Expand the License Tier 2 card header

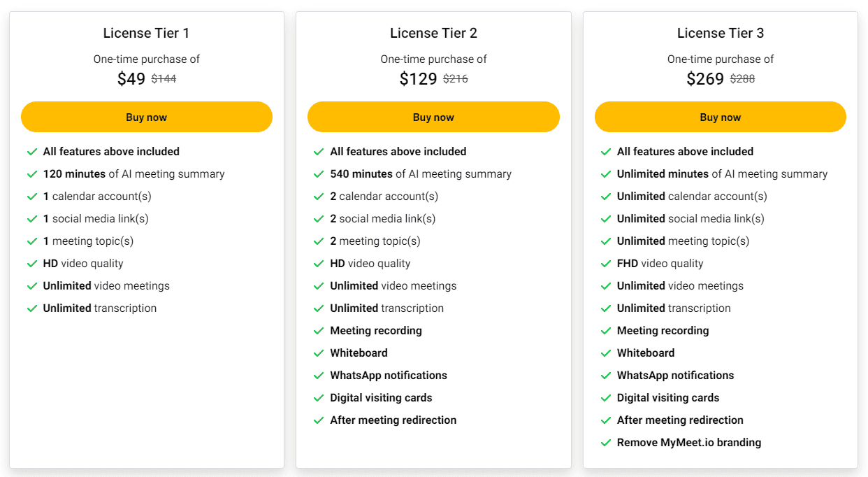click(x=433, y=33)
